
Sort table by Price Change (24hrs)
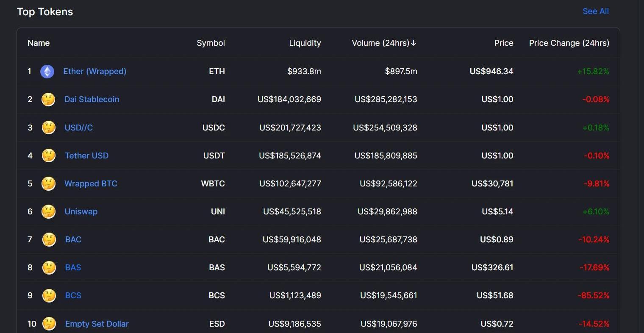569,43
